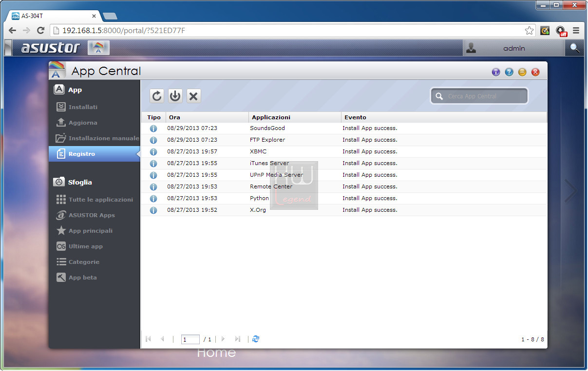Click right arrow on desktop edge
Screen dimensions: 588x371
tap(570, 191)
